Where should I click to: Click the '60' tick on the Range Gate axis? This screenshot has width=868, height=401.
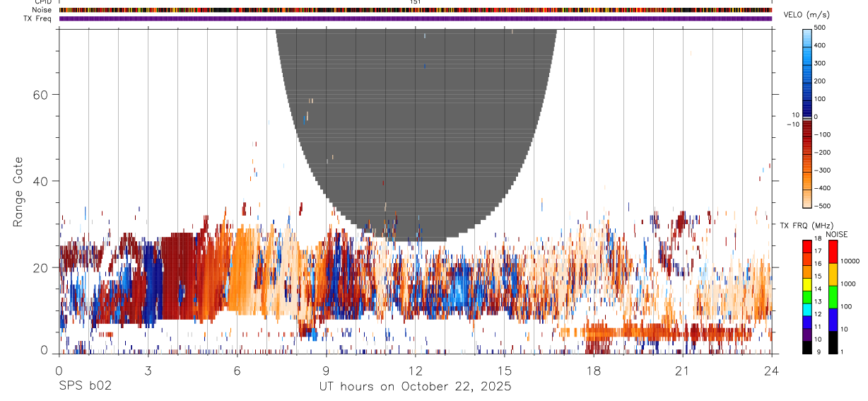tap(41, 94)
